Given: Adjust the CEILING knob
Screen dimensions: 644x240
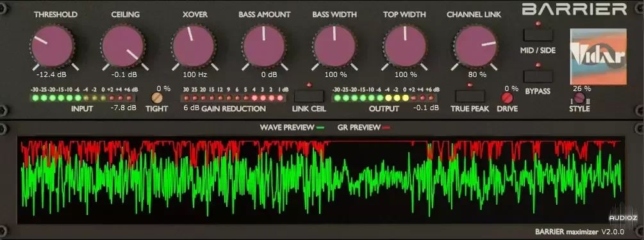Looking at the screenshot, I should click(x=123, y=46).
